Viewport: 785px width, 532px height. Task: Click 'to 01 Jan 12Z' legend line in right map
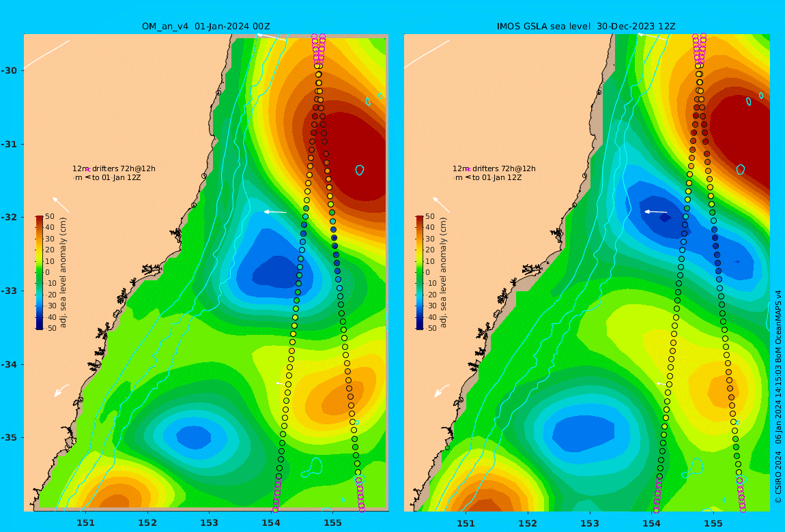coord(488,177)
